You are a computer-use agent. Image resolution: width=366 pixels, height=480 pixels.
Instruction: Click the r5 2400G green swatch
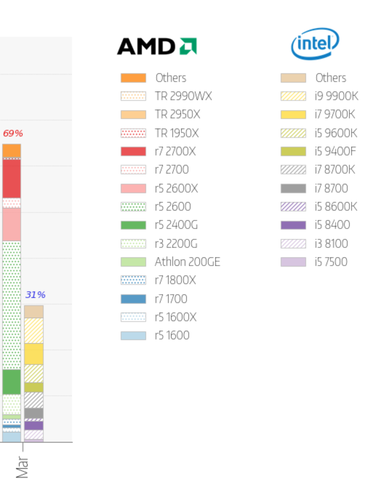coord(133,225)
